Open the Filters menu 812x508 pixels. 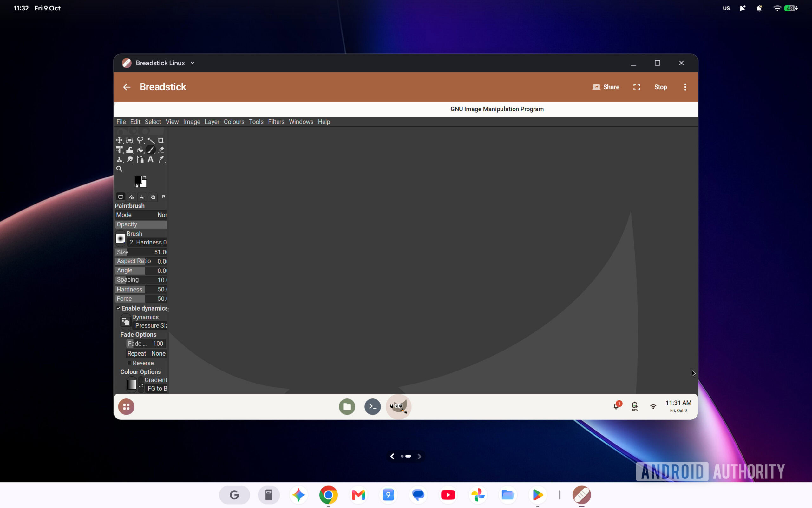coord(276,122)
